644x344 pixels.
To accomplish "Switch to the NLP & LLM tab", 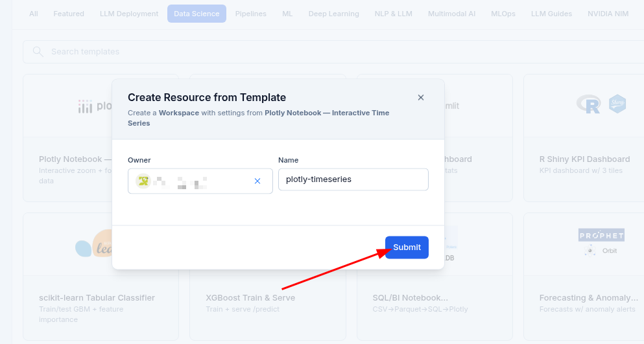I will pos(394,14).
